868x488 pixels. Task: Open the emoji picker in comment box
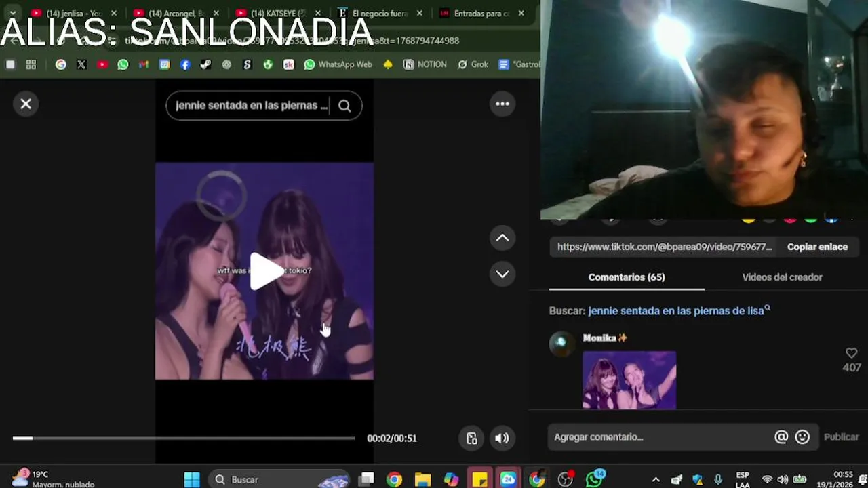[802, 437]
